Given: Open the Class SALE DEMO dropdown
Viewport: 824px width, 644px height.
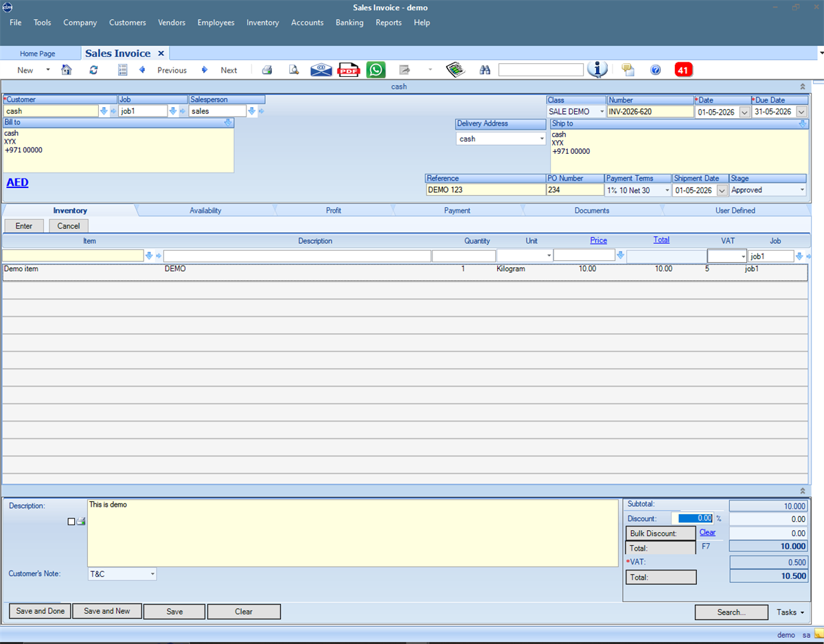Looking at the screenshot, I should [x=602, y=112].
